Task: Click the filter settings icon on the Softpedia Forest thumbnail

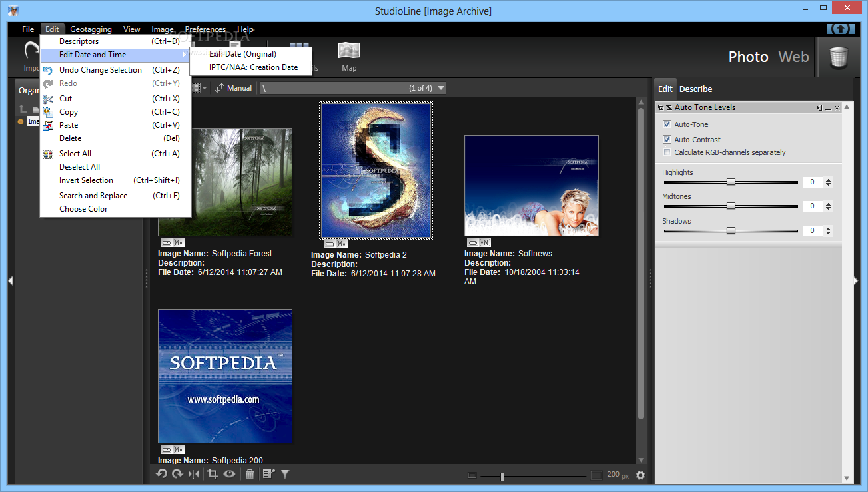Action: tap(179, 242)
